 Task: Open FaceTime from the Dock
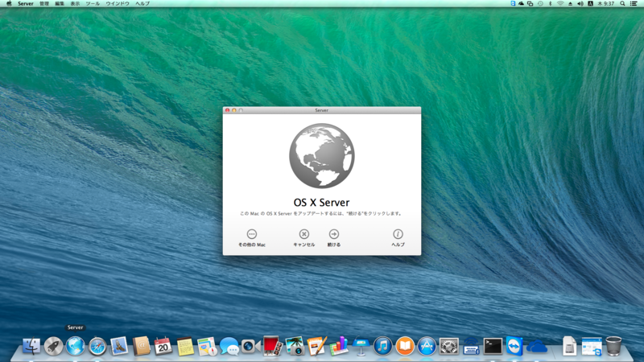click(x=251, y=346)
